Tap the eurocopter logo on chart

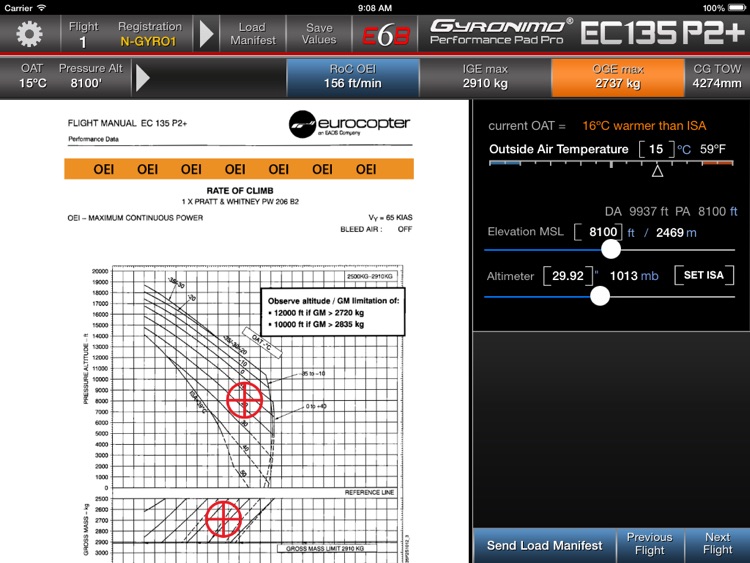click(x=349, y=124)
